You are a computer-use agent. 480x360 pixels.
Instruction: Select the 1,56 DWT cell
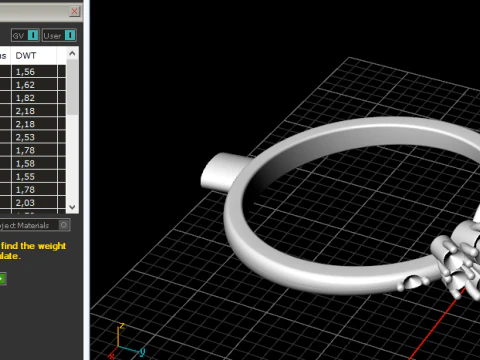(34, 72)
